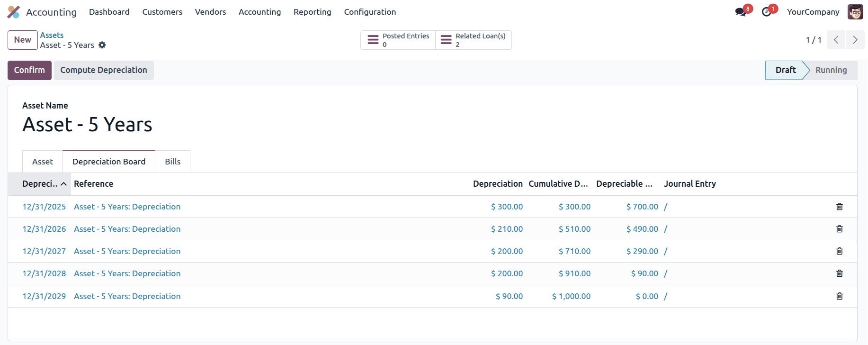
Task: Open the Configuration menu
Action: (370, 12)
